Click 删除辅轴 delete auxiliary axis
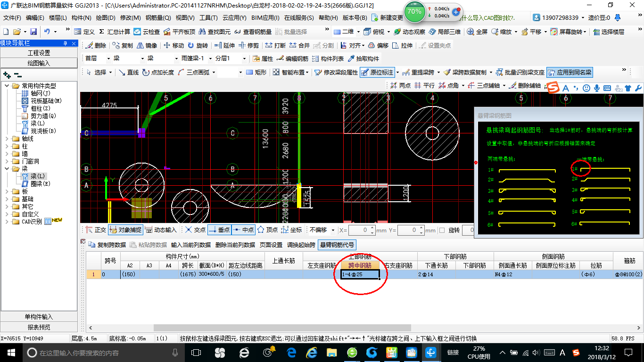 coord(525,85)
